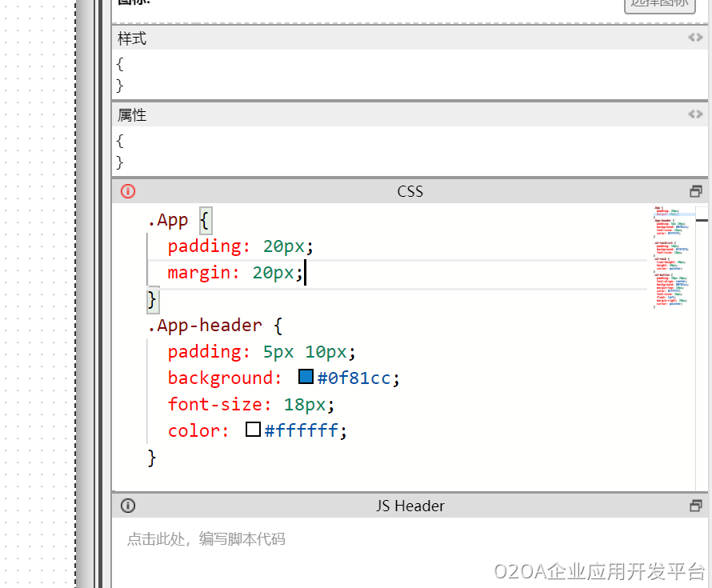Toggle code view icon for 属性 section

coord(695,114)
